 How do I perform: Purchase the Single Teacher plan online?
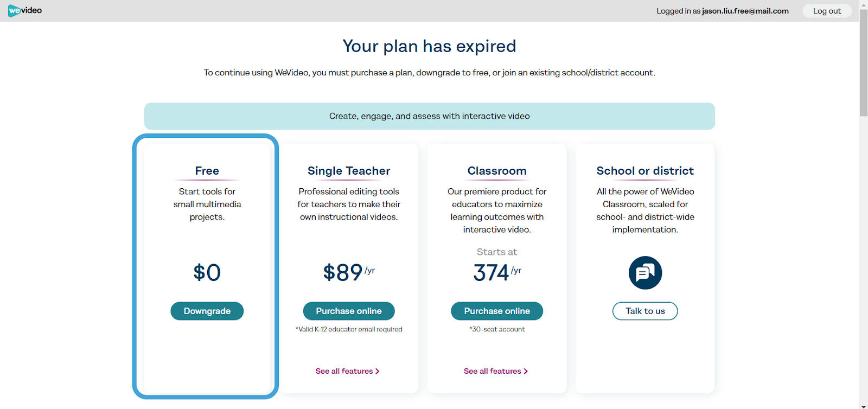pos(349,311)
